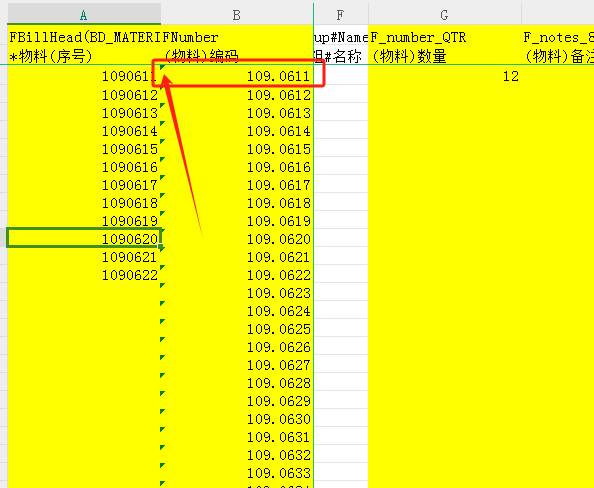Click cell containing 1090613
This screenshot has height=488, width=594.
[84, 113]
